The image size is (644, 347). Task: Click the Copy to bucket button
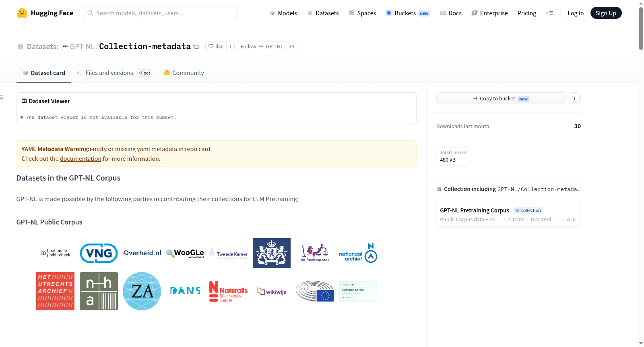(x=501, y=98)
